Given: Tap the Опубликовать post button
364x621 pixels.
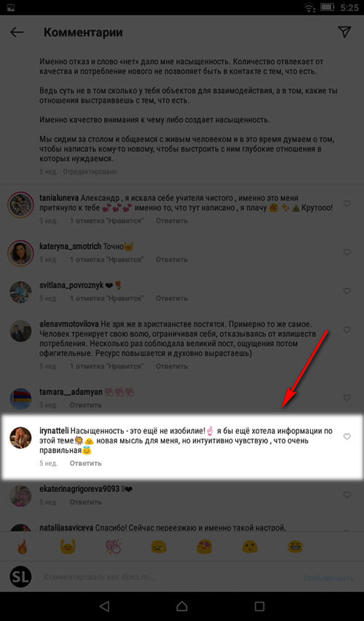Looking at the screenshot, I should [329, 578].
